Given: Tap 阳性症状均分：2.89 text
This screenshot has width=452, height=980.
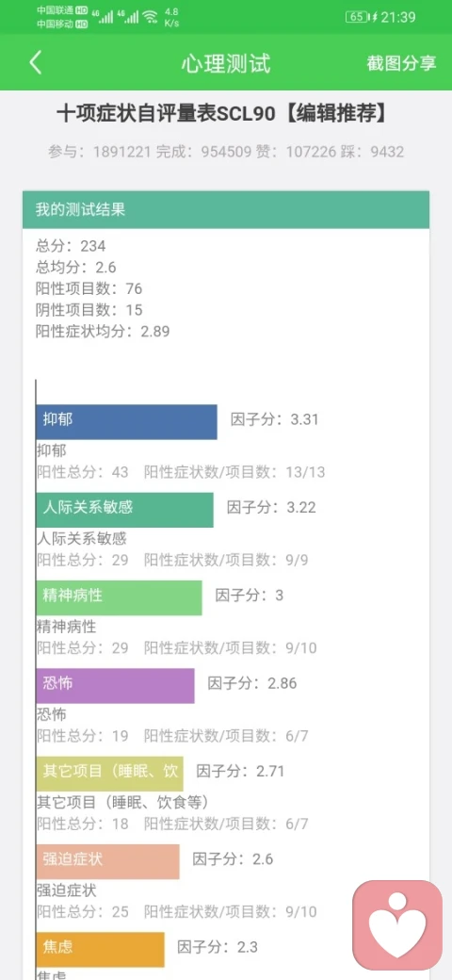Looking at the screenshot, I should coord(103,332).
